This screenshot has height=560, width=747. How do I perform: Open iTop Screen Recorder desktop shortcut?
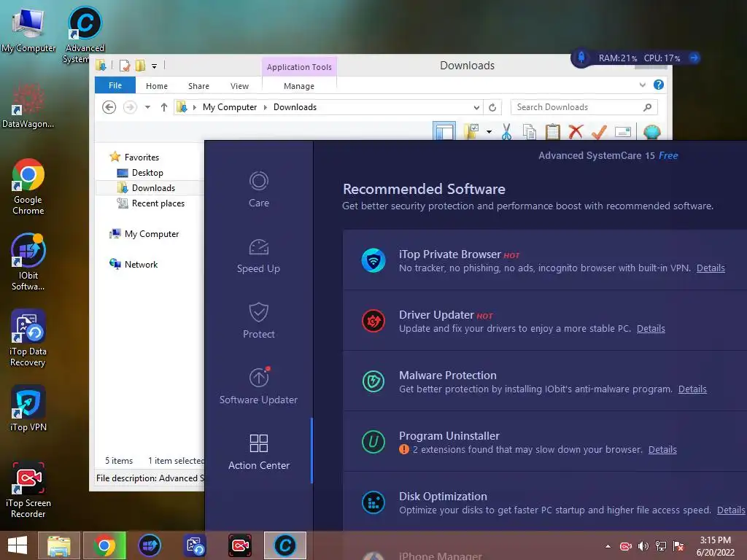point(28,490)
